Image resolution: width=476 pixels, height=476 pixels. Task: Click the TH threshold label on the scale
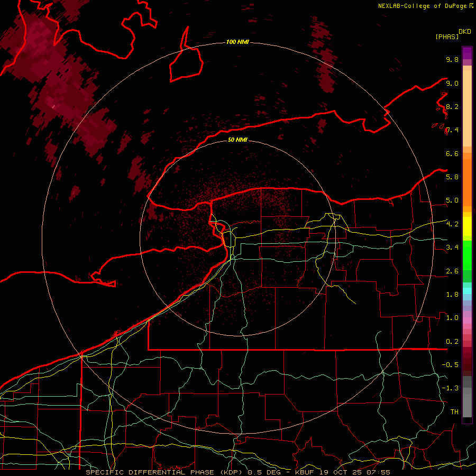[x=454, y=412]
